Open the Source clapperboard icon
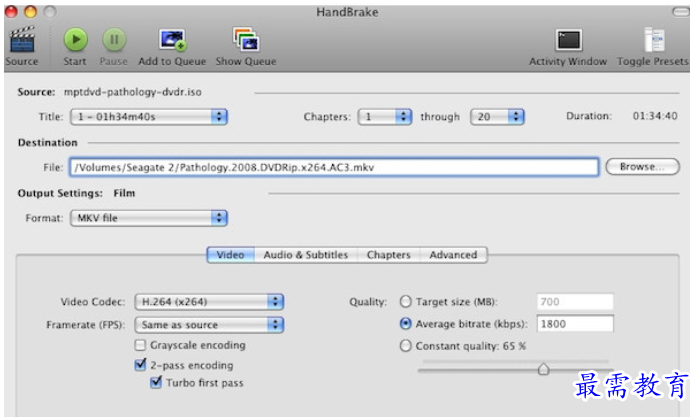 22,40
